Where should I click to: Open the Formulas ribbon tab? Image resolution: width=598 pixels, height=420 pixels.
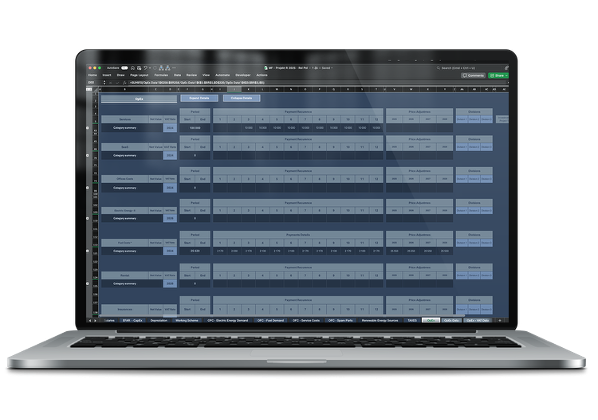point(161,75)
